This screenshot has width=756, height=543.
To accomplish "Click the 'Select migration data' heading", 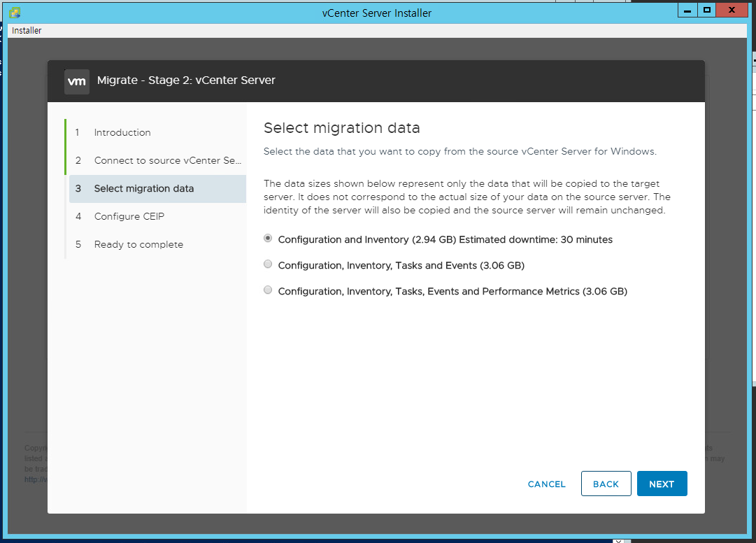I will (x=342, y=128).
